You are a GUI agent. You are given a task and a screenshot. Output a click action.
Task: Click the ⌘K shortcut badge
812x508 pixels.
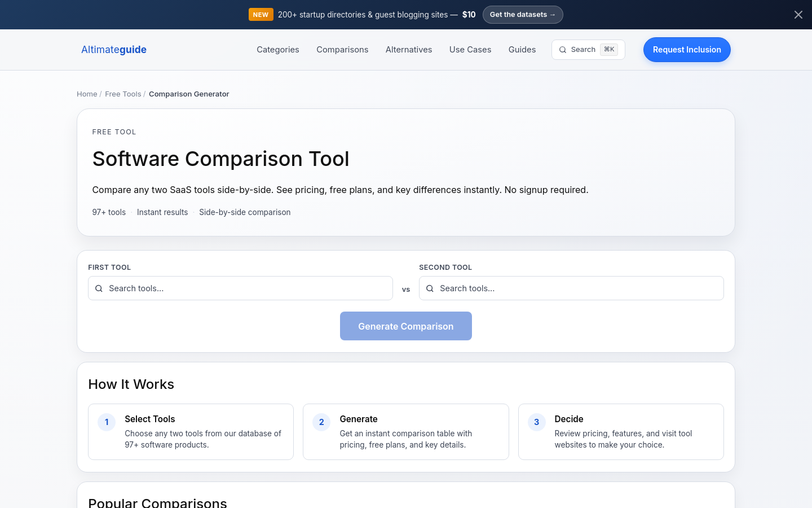(609, 50)
